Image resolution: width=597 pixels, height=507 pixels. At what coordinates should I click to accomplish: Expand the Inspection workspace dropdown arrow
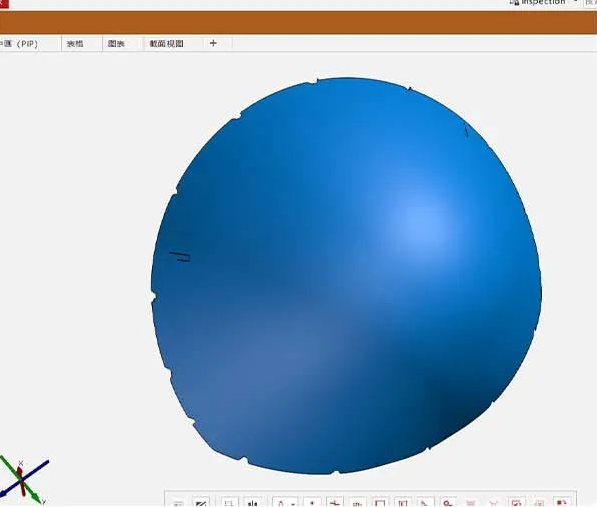tap(575, 2)
